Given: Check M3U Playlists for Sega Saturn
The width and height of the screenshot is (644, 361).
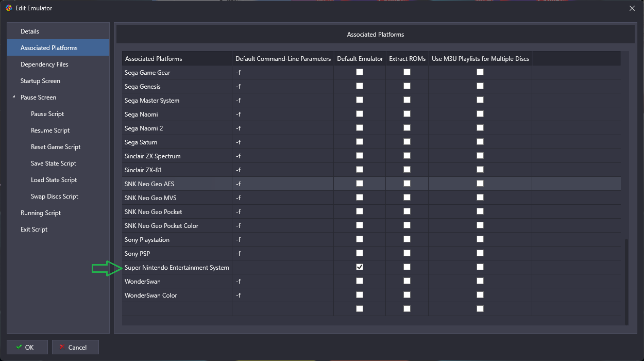Looking at the screenshot, I should click(x=480, y=142).
